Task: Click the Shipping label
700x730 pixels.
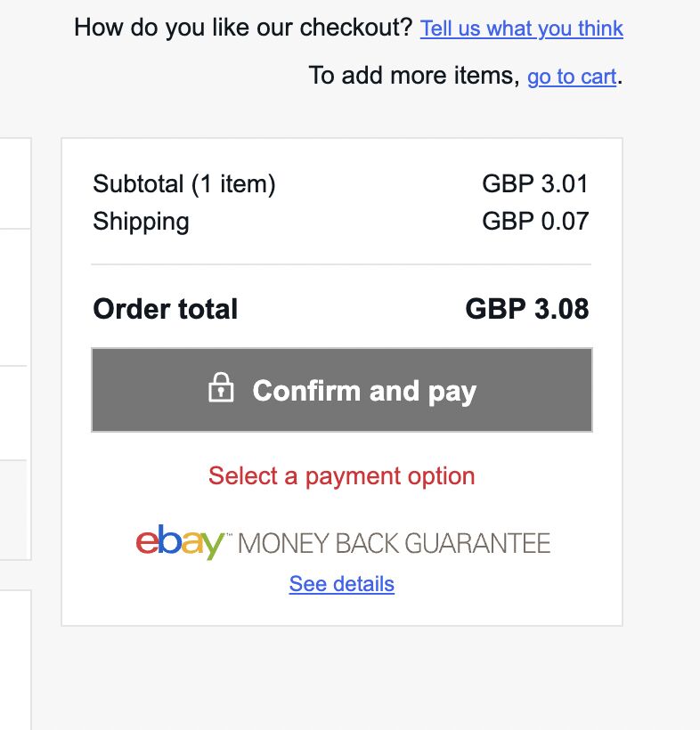Action: coord(141,221)
